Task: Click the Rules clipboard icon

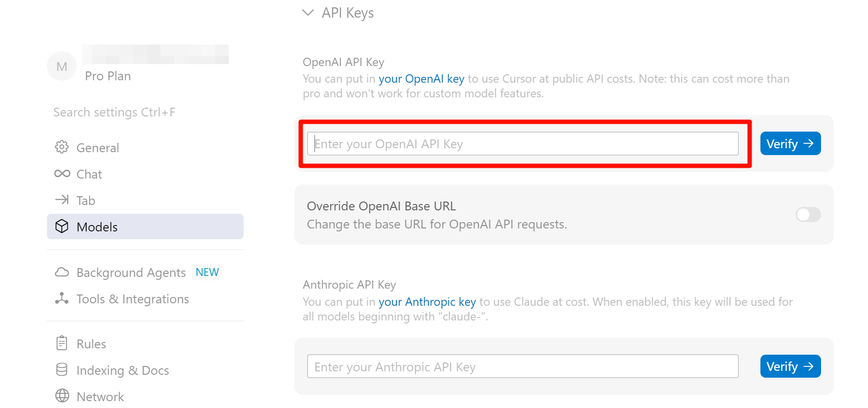Action: pyautogui.click(x=62, y=343)
